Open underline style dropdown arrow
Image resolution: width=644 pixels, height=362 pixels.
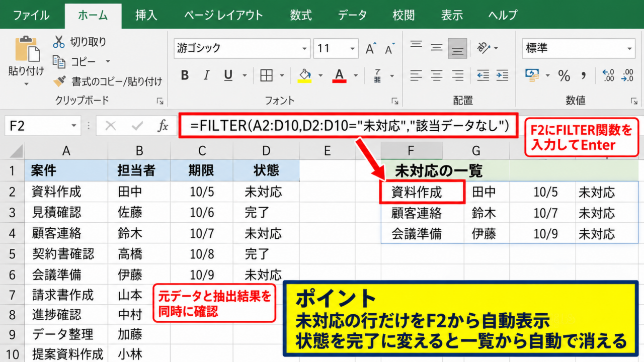pyautogui.click(x=245, y=76)
